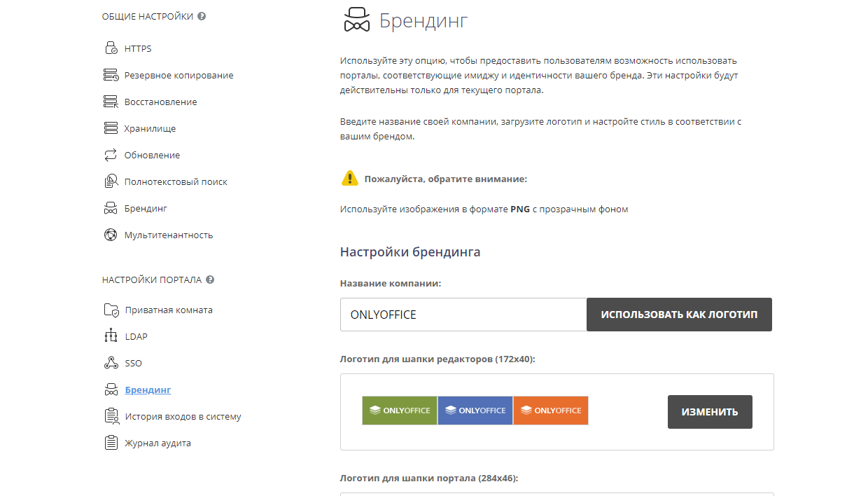Click История входов в систему icon
The image size is (868, 496).
click(111, 416)
